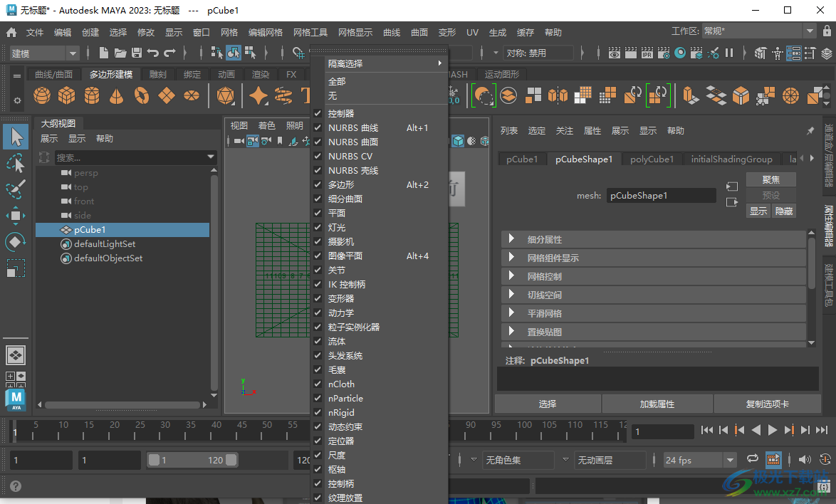Click the loop playback icon

pos(752,458)
